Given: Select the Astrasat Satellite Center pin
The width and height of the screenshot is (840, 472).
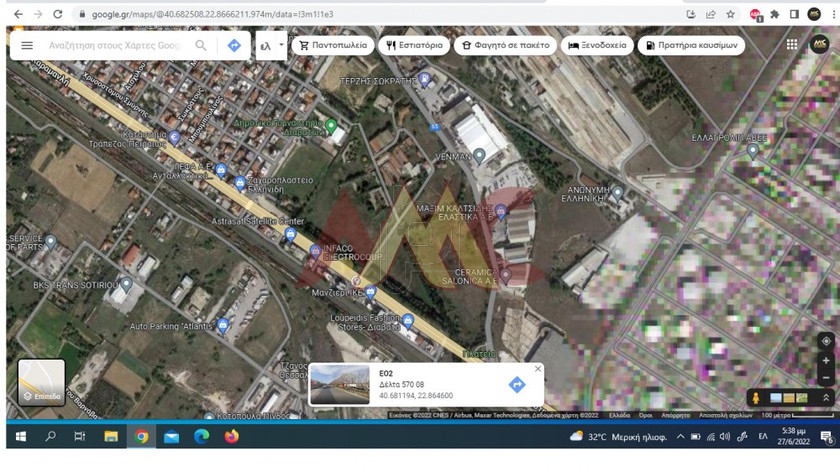Looking at the screenshot, I should coord(290,234).
